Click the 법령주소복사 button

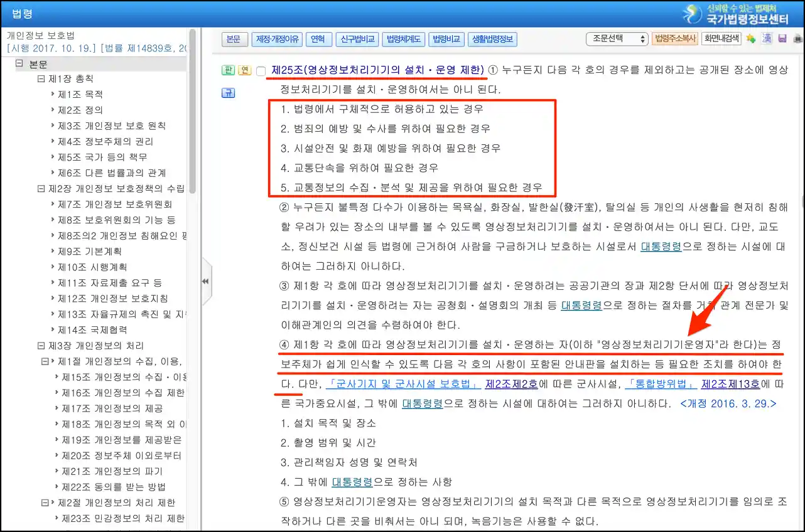coord(675,39)
